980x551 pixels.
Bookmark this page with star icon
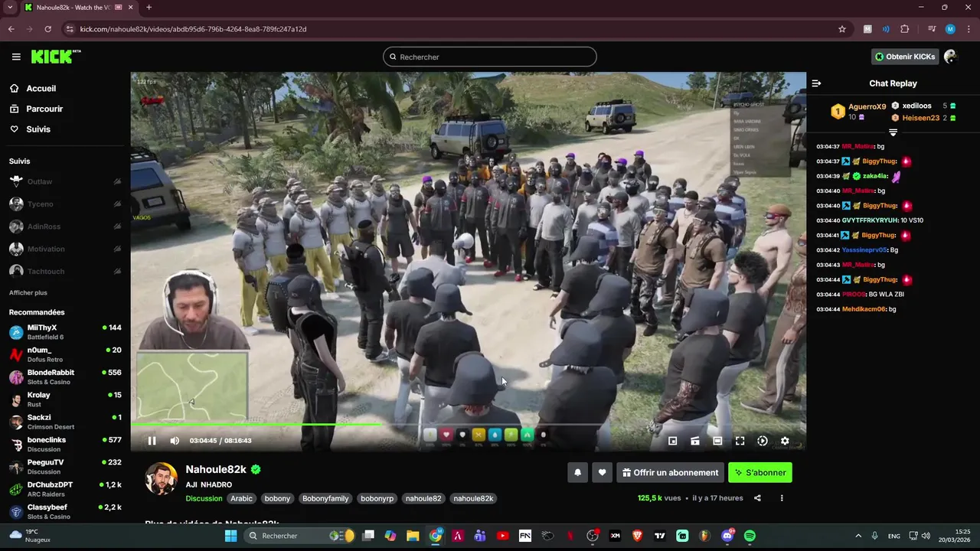click(842, 29)
